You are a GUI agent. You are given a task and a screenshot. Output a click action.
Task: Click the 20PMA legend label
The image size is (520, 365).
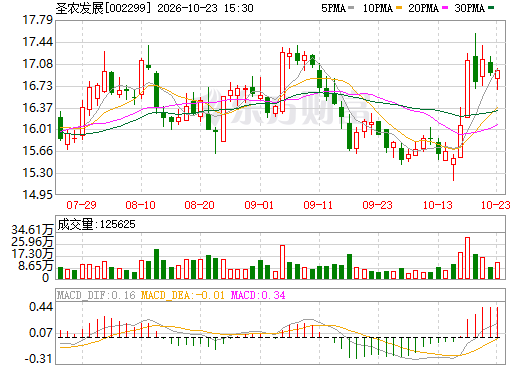click(x=423, y=8)
